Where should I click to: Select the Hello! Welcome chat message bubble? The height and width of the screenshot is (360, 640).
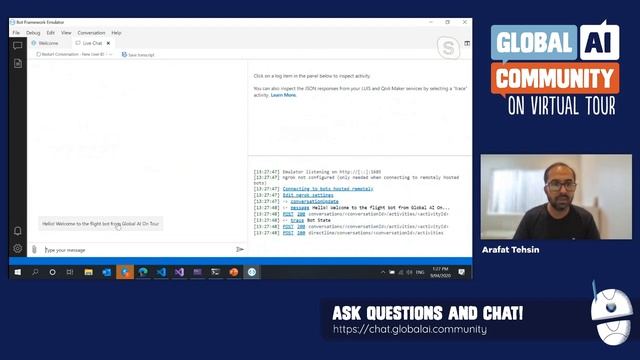100,224
